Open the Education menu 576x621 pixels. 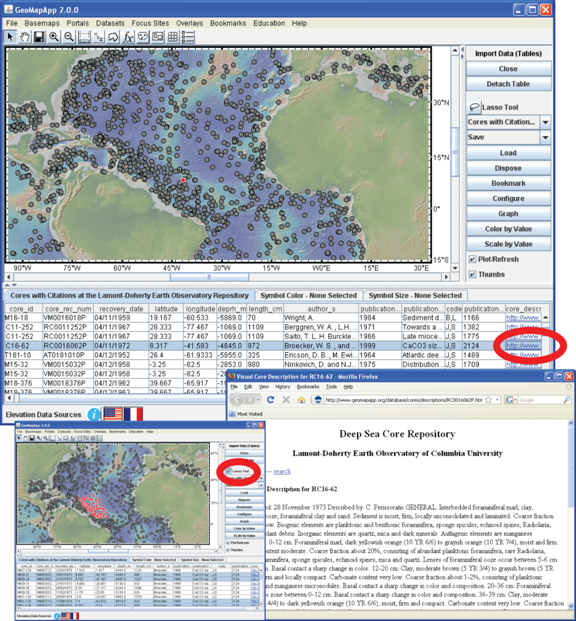tap(269, 23)
